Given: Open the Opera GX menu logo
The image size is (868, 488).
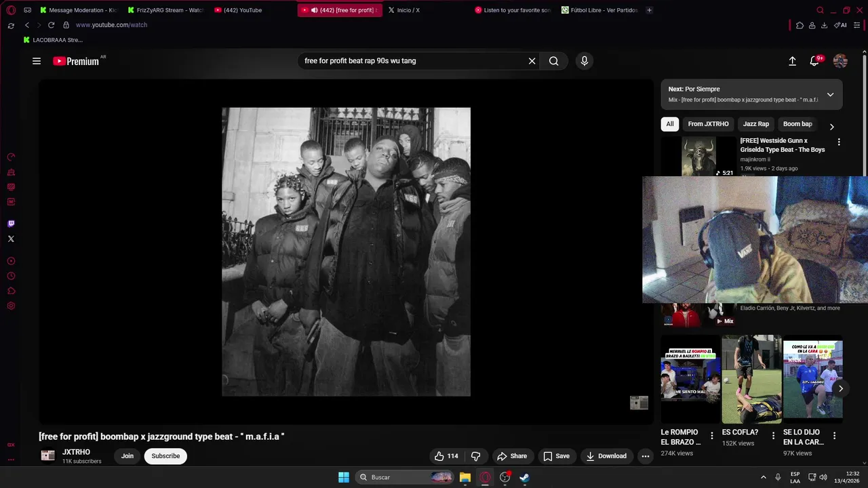Looking at the screenshot, I should coord(11,10).
